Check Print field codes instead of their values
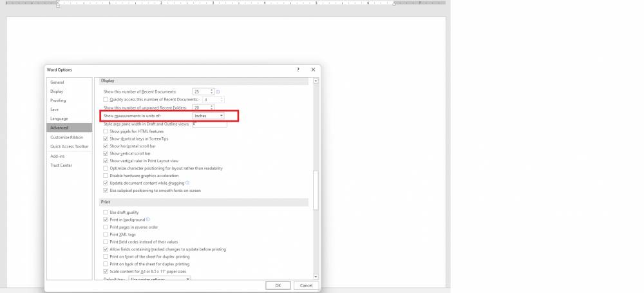Viewport: 644px width, 293px height. pos(106,241)
